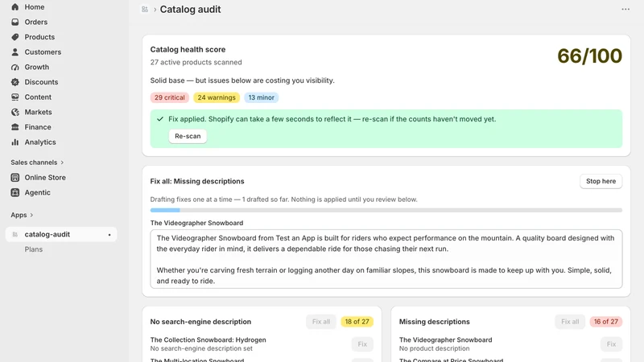Open Products in the sidebar

(39, 37)
